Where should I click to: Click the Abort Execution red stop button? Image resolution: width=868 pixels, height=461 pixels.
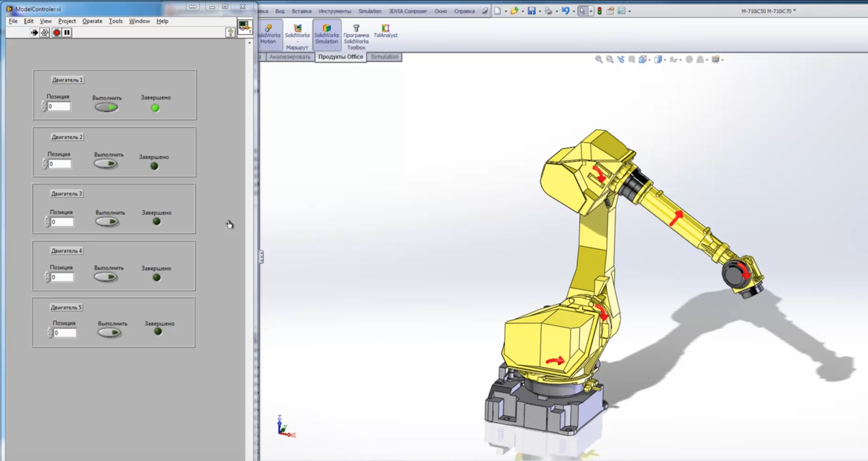tap(57, 32)
